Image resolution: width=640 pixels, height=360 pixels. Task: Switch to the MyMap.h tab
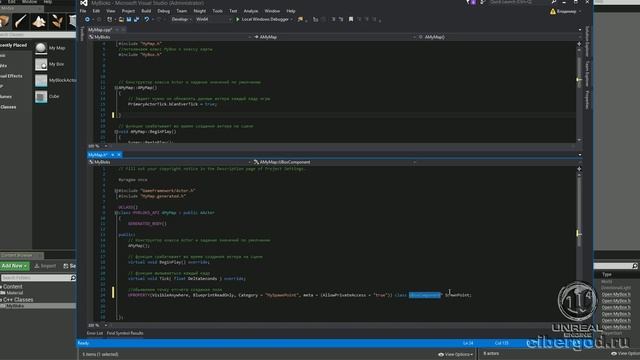[x=98, y=155]
